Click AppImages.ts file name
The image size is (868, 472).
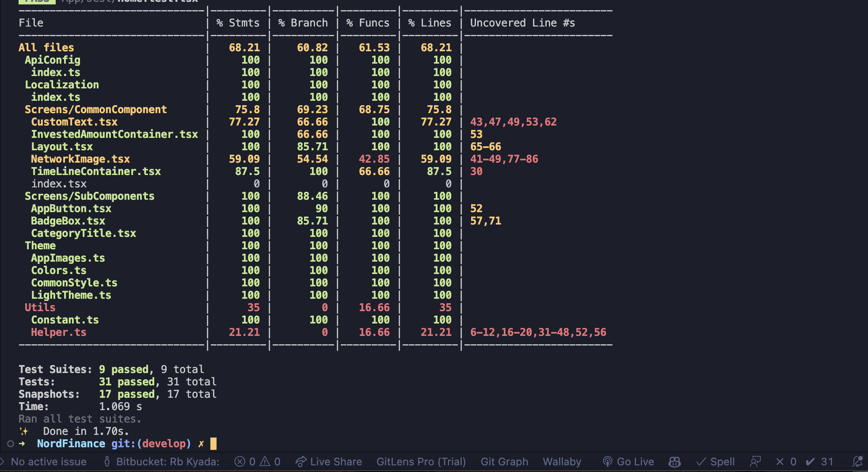[x=68, y=258]
